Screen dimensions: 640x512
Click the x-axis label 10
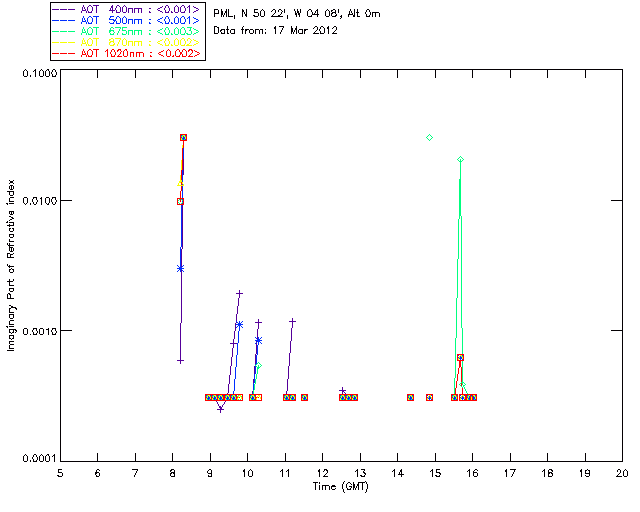pos(247,473)
